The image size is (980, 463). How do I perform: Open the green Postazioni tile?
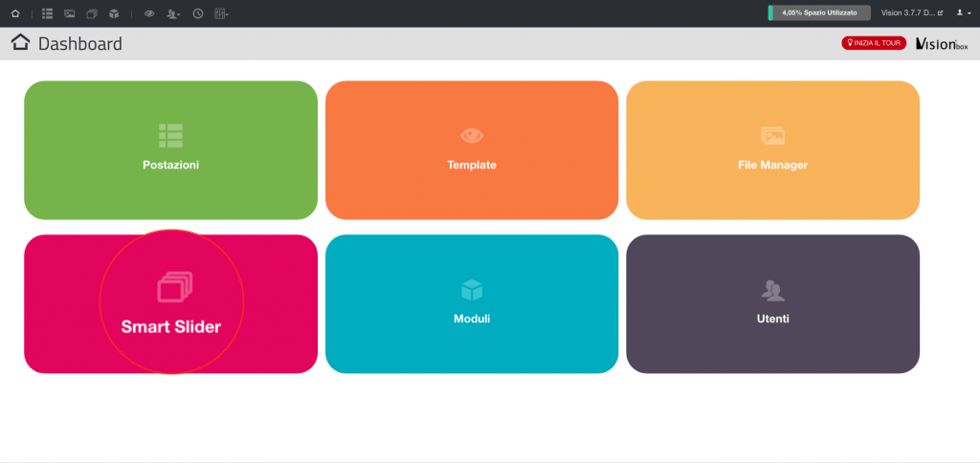coord(170,150)
